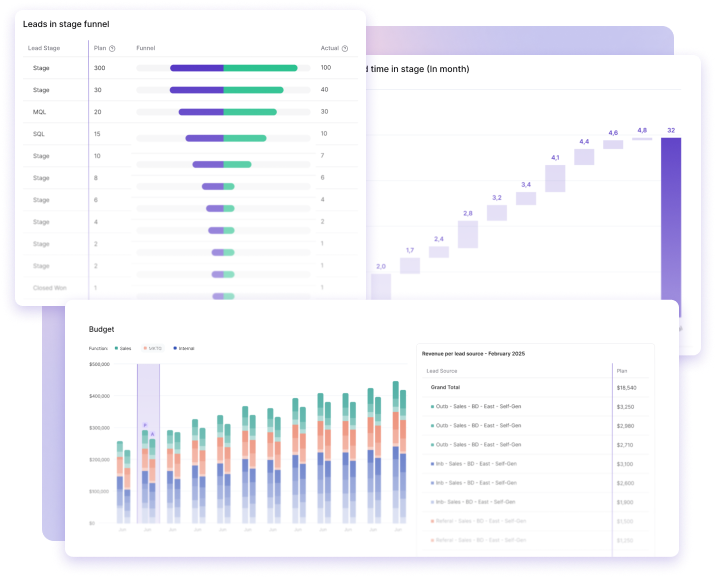Toggle the Sales legend in Budget chart

point(121,348)
